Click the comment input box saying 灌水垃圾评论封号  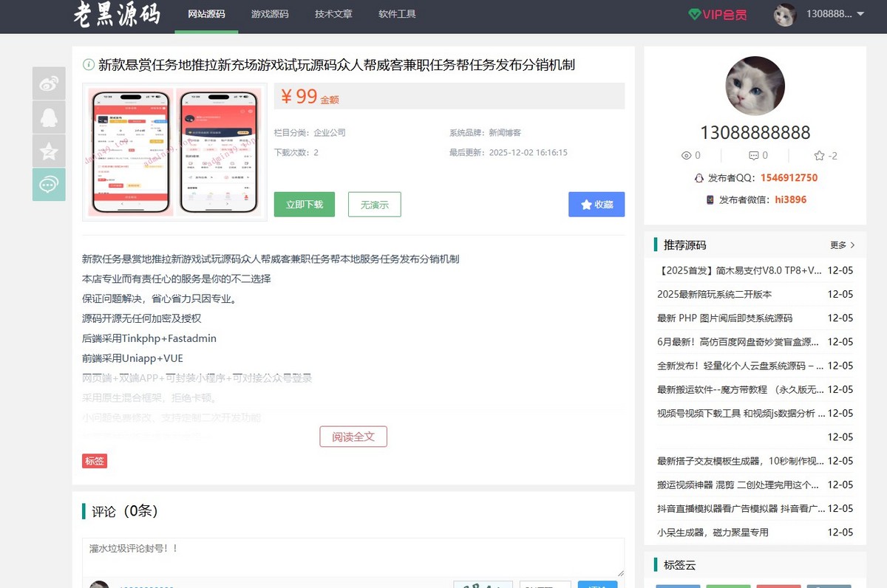click(x=353, y=554)
